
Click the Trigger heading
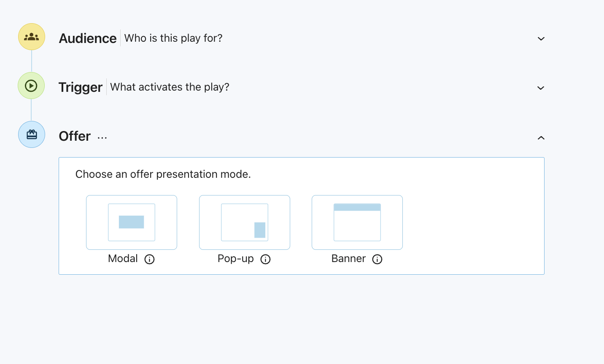[x=81, y=87]
